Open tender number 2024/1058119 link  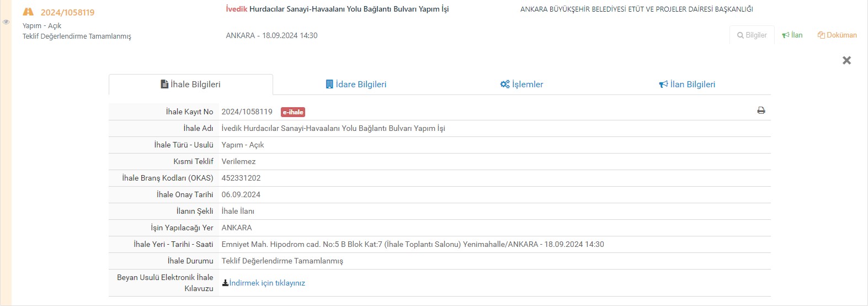[x=67, y=12]
